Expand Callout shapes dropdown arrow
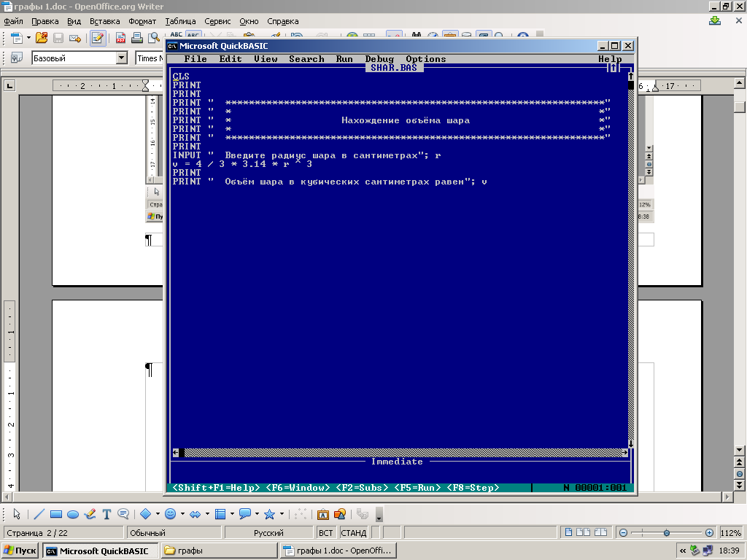This screenshot has height=560, width=747. coord(257,514)
